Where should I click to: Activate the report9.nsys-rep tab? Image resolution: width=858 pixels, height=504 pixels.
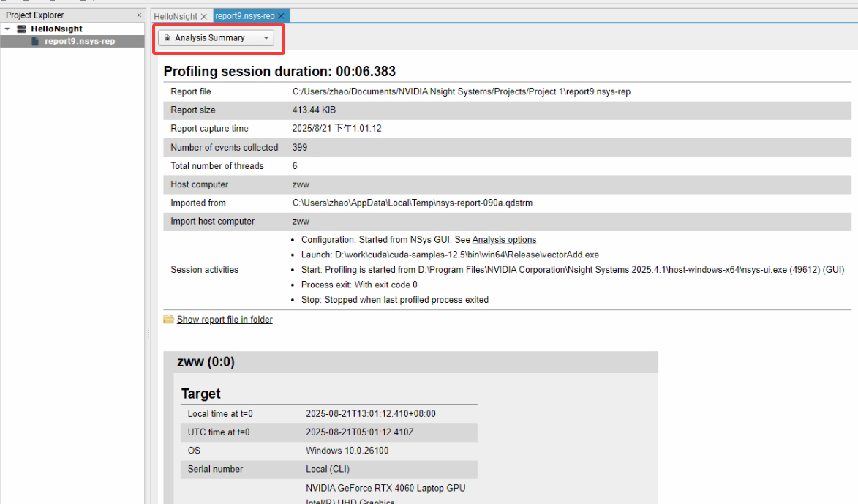coord(244,16)
